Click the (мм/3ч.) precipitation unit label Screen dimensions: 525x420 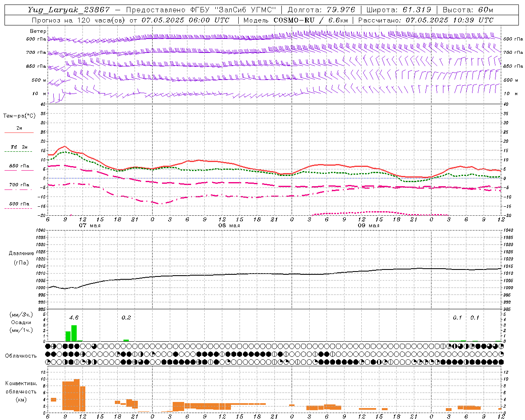[x=21, y=315]
